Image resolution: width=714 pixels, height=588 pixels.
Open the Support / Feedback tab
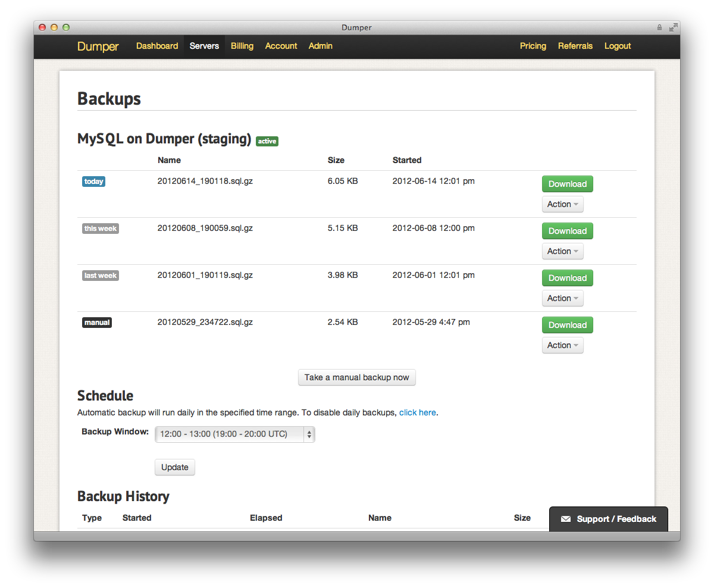click(x=609, y=519)
